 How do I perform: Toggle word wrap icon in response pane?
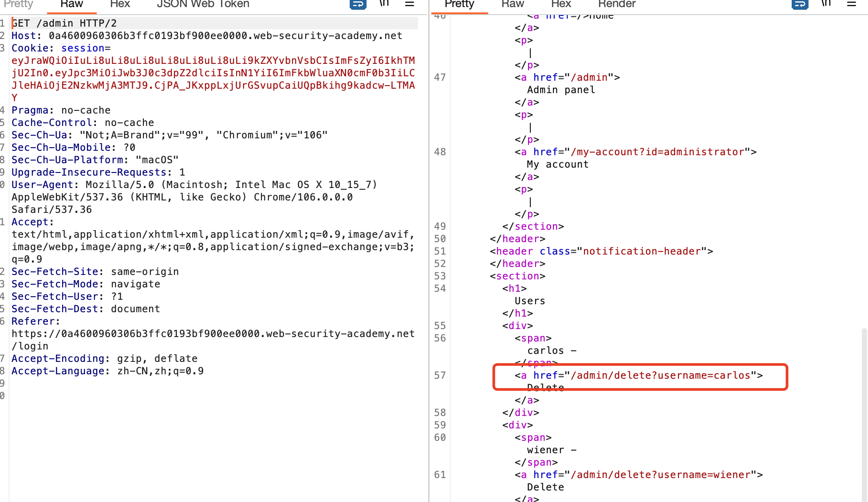tap(800, 4)
